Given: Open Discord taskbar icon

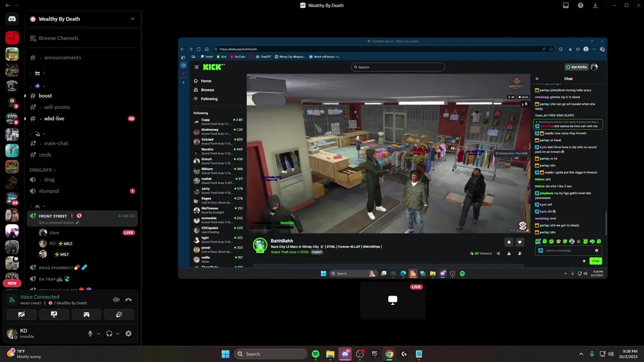Looking at the screenshot, I should tap(345, 354).
